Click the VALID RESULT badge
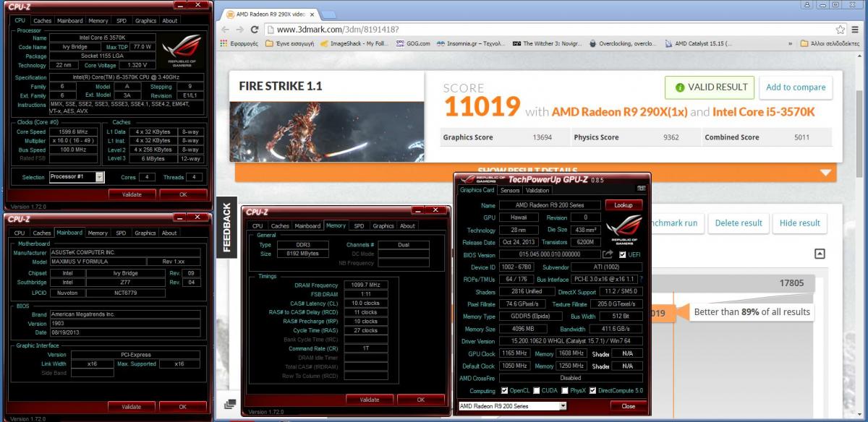Screen dimensions: 868x422 (710, 87)
